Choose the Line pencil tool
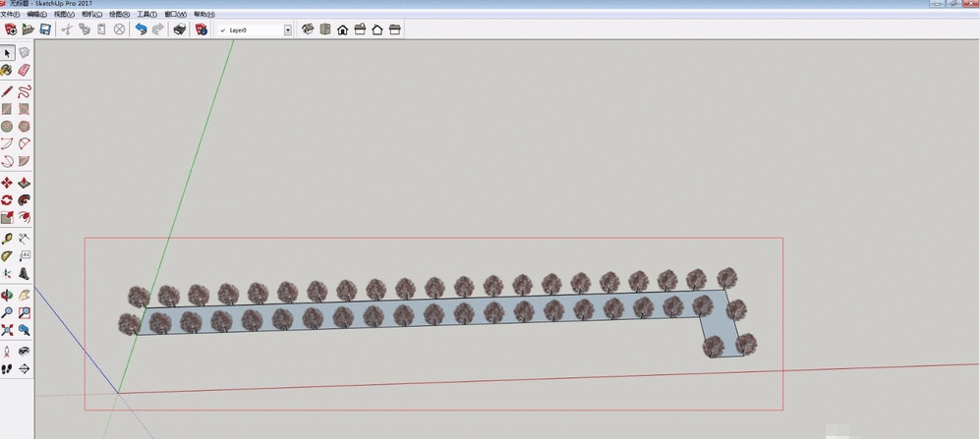This screenshot has height=439, width=980. click(8, 91)
